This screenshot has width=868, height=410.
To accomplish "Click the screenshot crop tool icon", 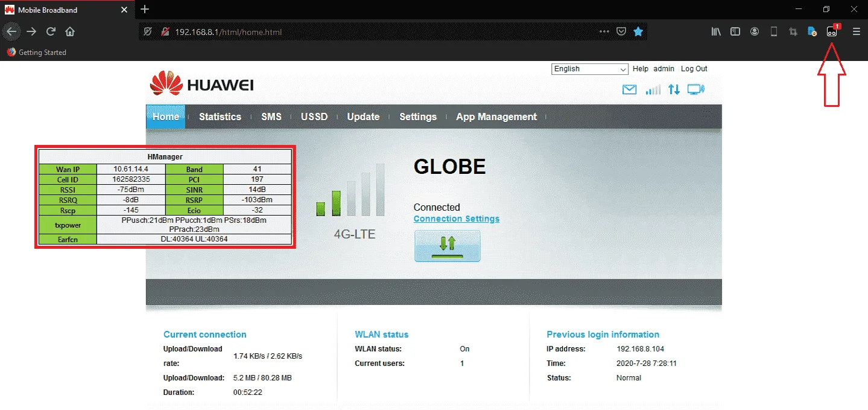I will (793, 32).
